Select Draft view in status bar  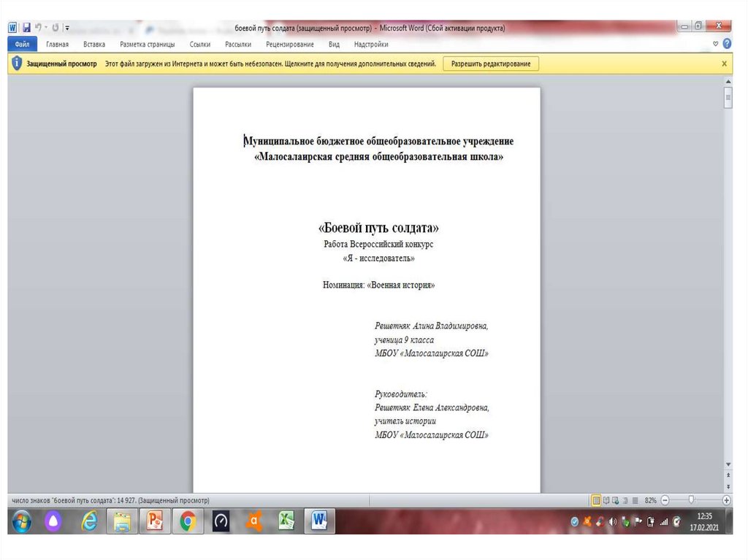[x=635, y=500]
